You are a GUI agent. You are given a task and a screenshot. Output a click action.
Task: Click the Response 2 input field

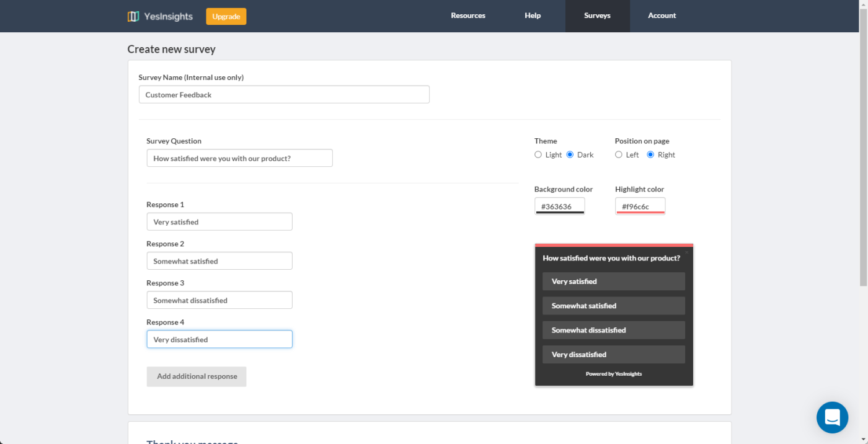[x=219, y=261]
